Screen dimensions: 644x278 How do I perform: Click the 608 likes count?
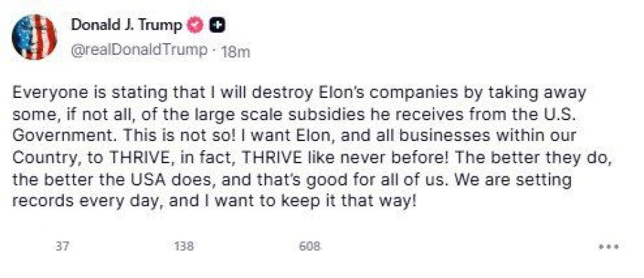(310, 247)
